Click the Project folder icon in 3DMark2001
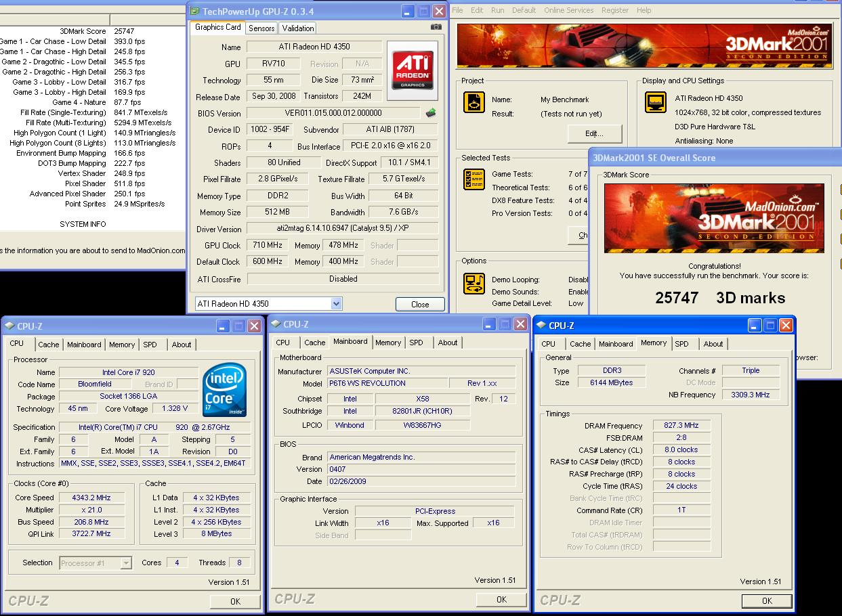Viewport: 842px width, 616px height. (474, 102)
